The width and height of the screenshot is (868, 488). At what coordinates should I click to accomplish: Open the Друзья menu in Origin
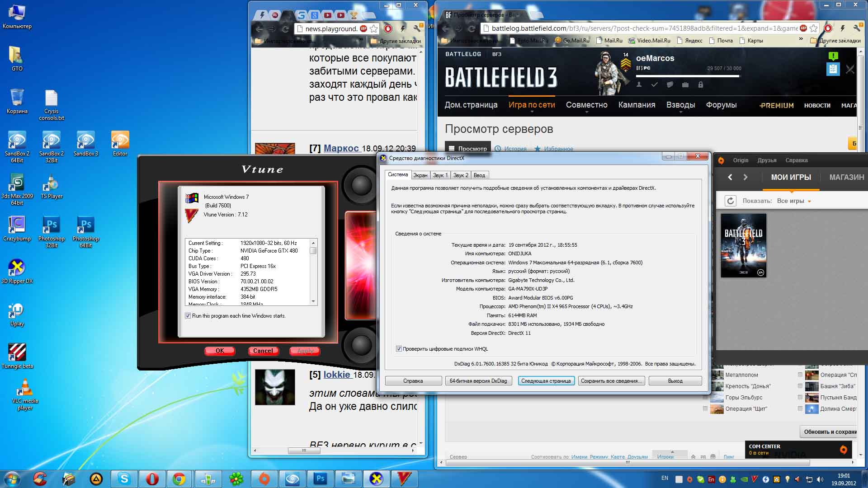click(x=767, y=160)
